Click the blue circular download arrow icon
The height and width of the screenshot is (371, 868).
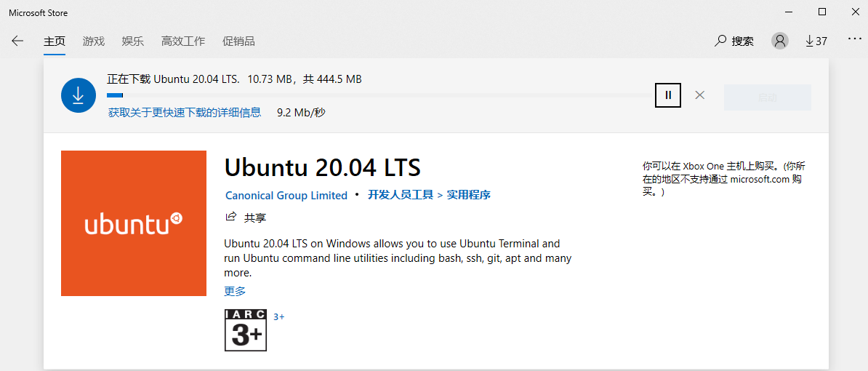(x=78, y=95)
